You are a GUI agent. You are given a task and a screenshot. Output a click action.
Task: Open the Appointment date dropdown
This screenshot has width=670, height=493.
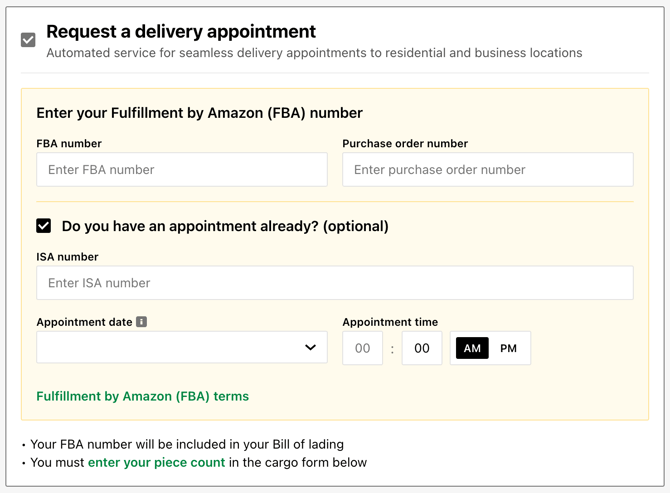182,347
